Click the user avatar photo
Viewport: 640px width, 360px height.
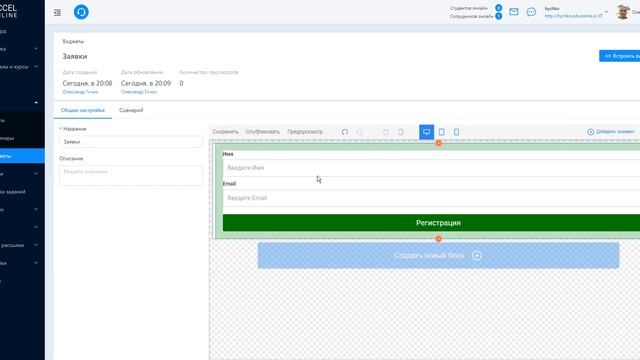(622, 12)
